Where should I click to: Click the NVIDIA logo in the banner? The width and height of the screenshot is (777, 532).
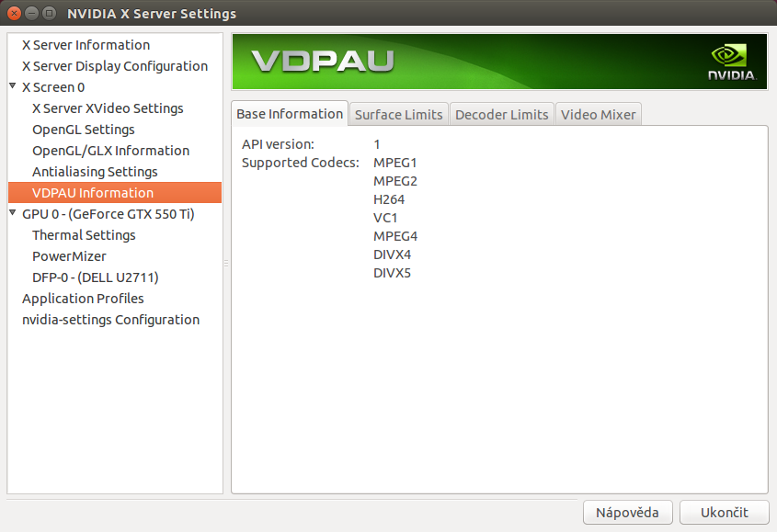coord(732,62)
